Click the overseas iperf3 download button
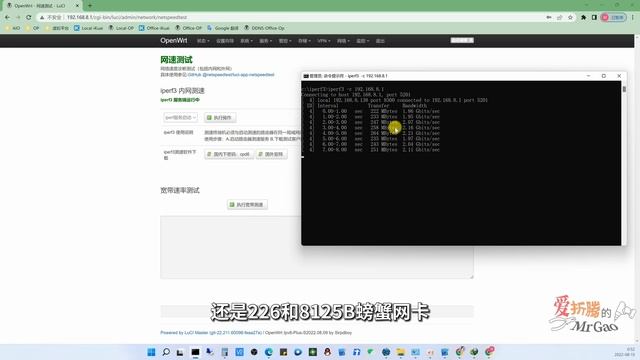The image size is (640, 360). [x=271, y=154]
